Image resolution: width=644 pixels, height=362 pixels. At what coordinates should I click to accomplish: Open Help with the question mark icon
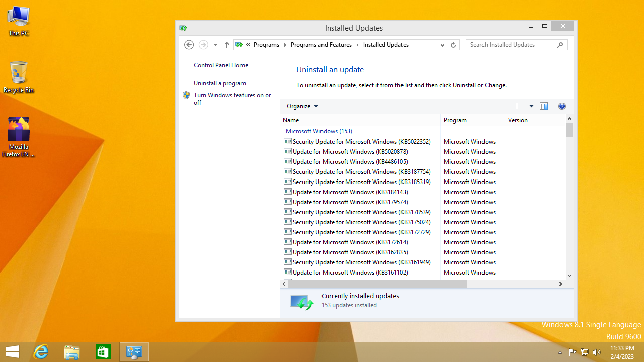pyautogui.click(x=562, y=106)
